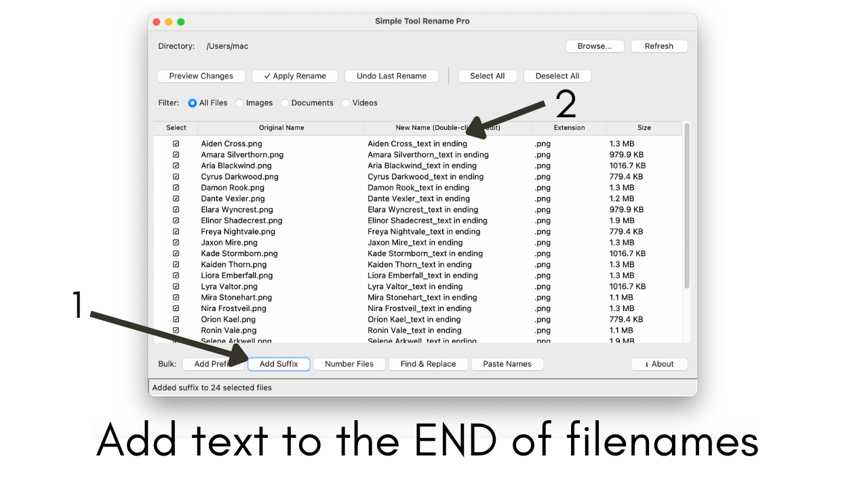Apply Rename using the checkmark button

[x=295, y=76]
